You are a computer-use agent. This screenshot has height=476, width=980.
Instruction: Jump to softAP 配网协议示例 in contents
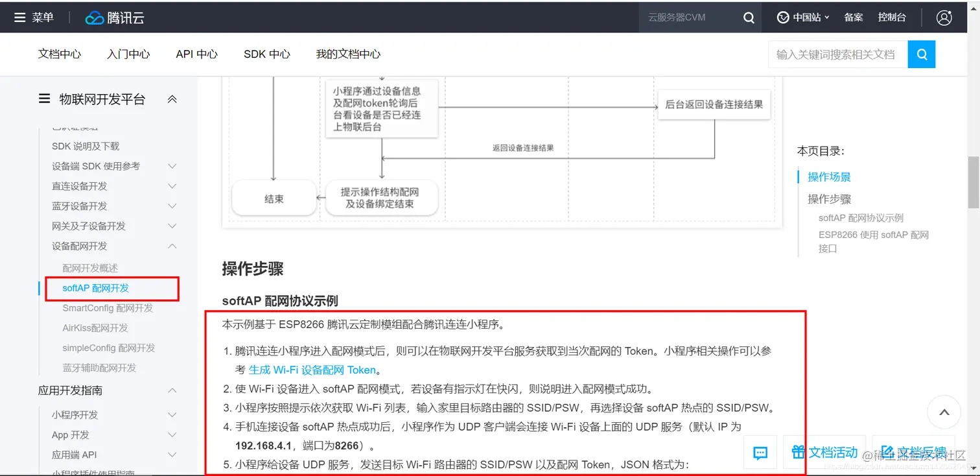coord(861,218)
